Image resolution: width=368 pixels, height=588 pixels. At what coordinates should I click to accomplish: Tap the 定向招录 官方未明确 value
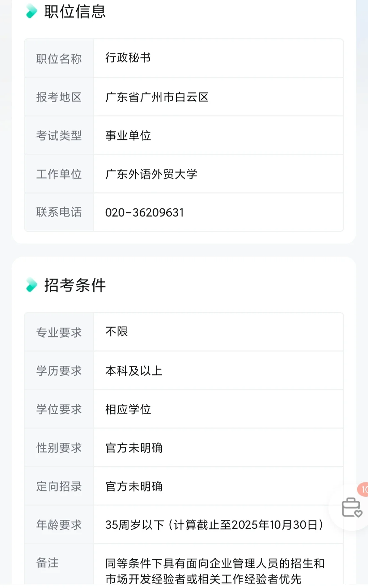pyautogui.click(x=134, y=486)
